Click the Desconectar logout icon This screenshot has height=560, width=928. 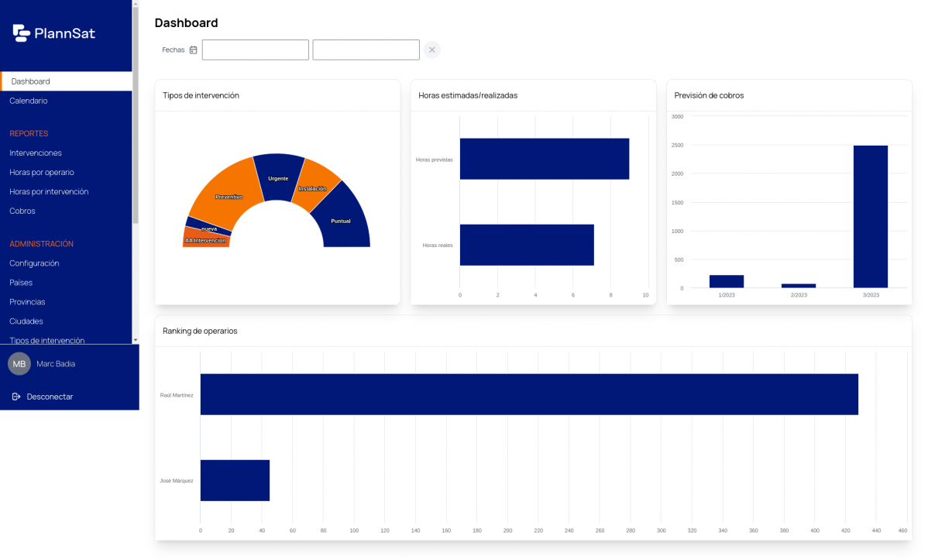click(16, 397)
